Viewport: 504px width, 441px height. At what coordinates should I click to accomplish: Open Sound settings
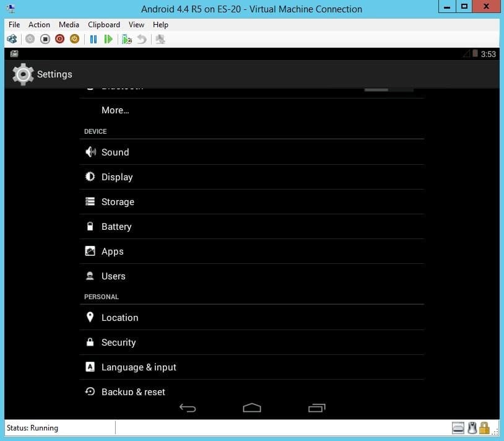coord(251,152)
